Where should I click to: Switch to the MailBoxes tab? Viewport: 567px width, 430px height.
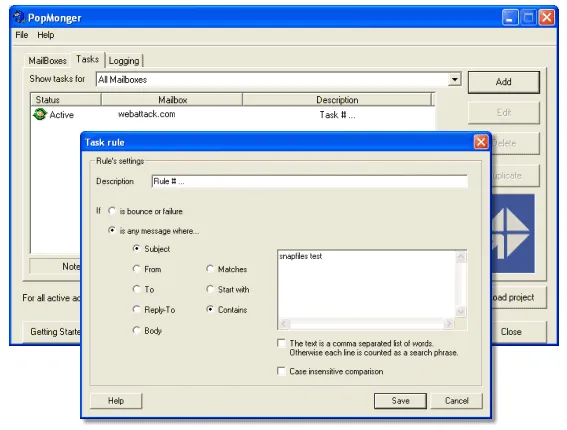[47, 60]
